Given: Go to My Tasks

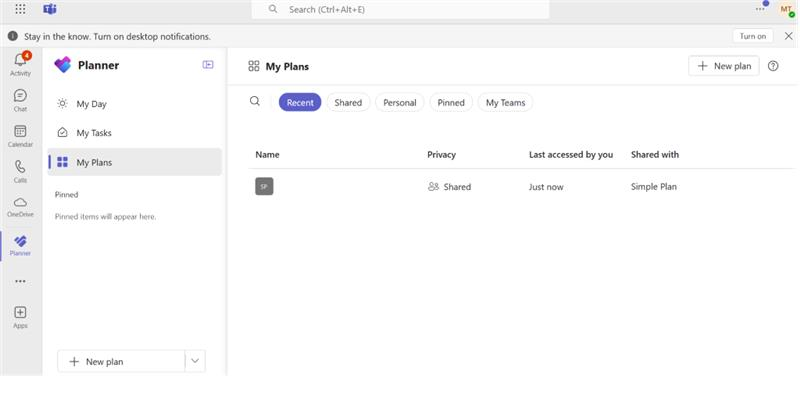Looking at the screenshot, I should point(135,133).
